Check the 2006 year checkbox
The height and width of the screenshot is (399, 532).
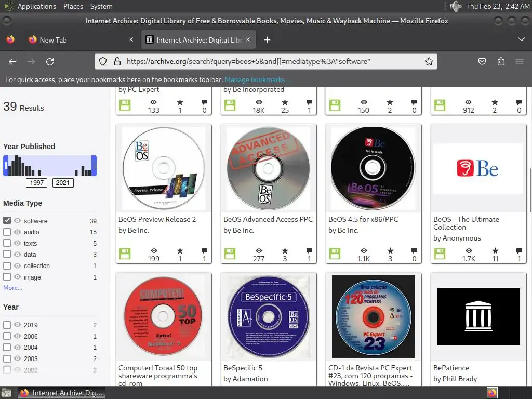(x=7, y=336)
